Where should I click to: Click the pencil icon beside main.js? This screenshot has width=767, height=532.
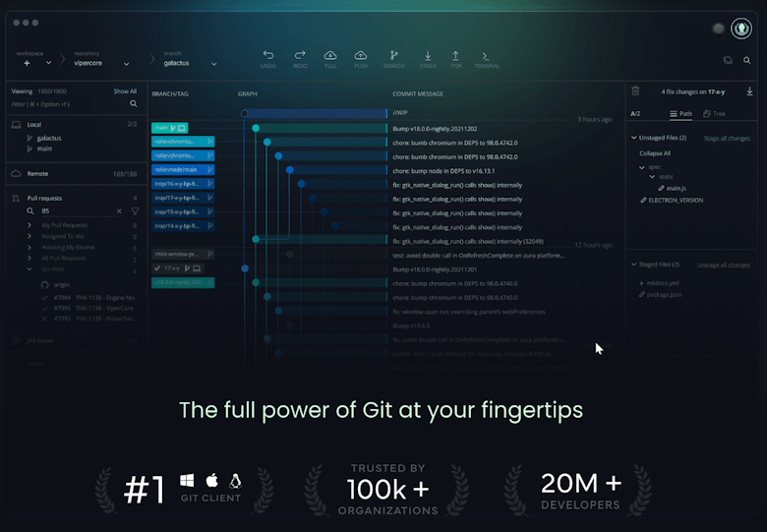[x=662, y=188]
